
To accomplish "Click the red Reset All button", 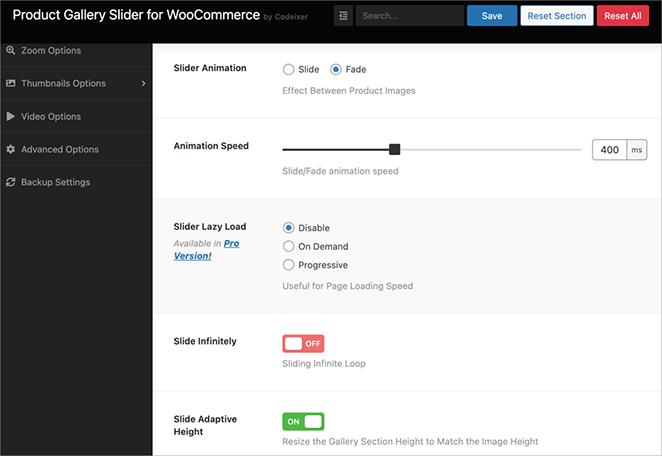I will 623,16.
